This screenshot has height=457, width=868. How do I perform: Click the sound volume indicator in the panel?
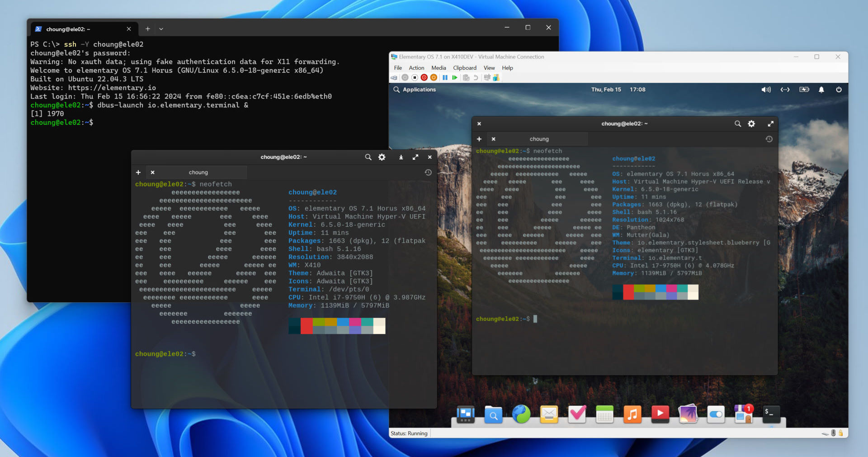point(766,90)
